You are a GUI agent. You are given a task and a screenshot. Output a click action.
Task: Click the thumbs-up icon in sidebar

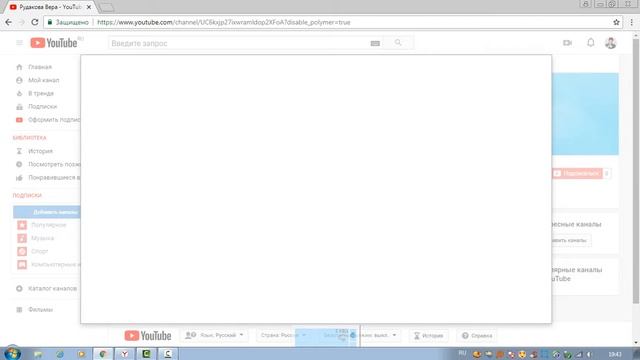coord(19,178)
